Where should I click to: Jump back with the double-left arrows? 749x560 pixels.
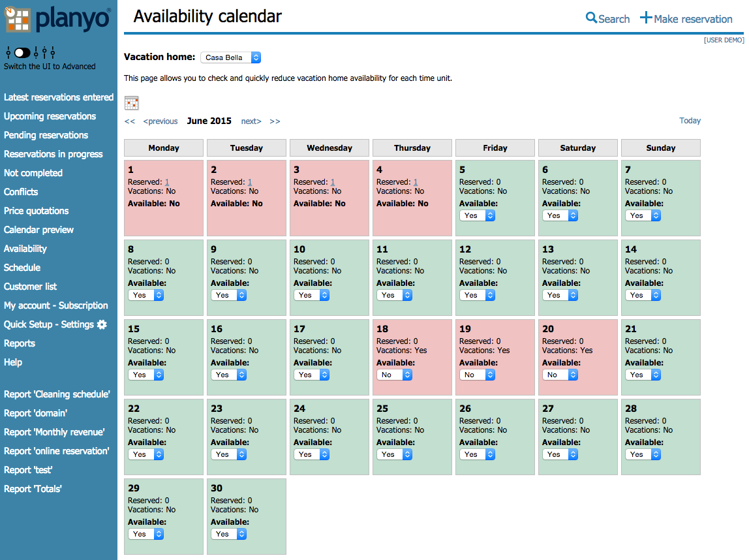click(x=129, y=121)
